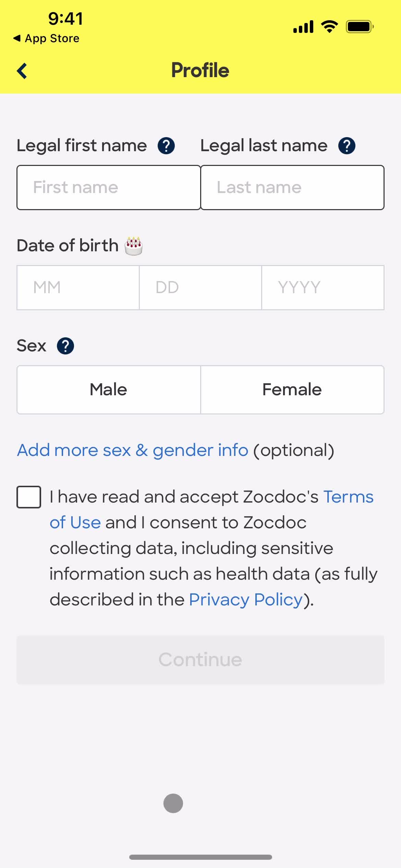Open Add more sex & gender info
The height and width of the screenshot is (868, 401).
[133, 450]
